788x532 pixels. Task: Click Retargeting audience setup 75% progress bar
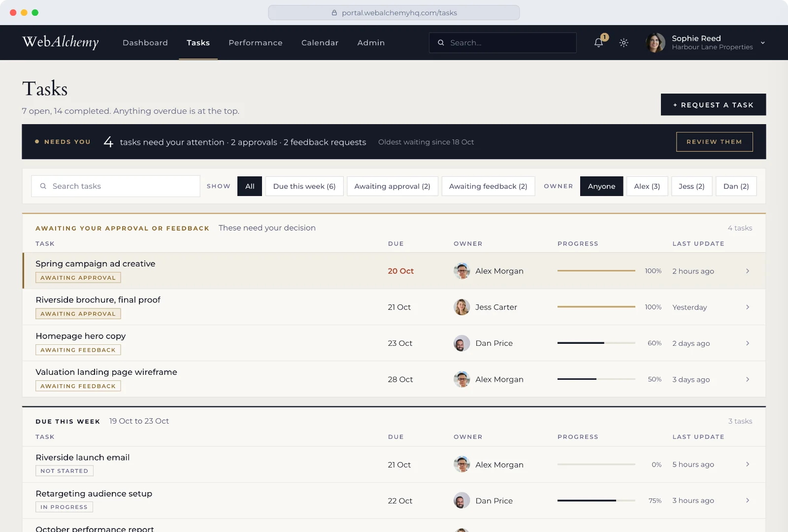pyautogui.click(x=596, y=500)
